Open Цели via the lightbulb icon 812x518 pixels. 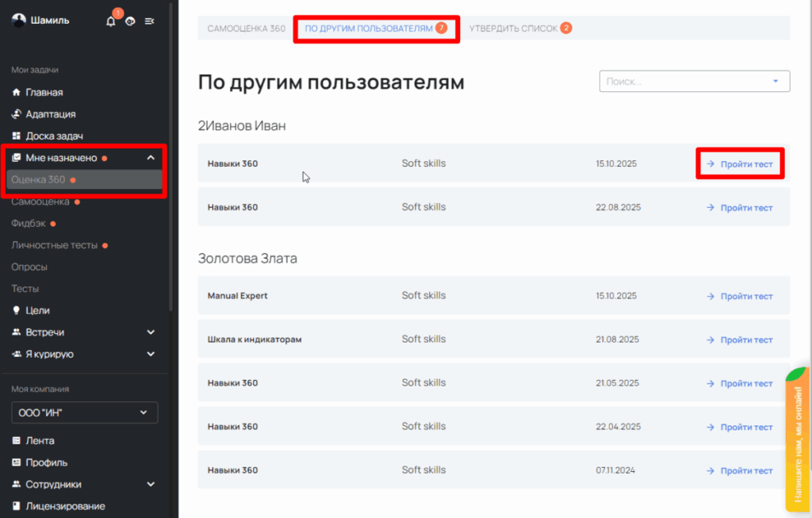[17, 311]
